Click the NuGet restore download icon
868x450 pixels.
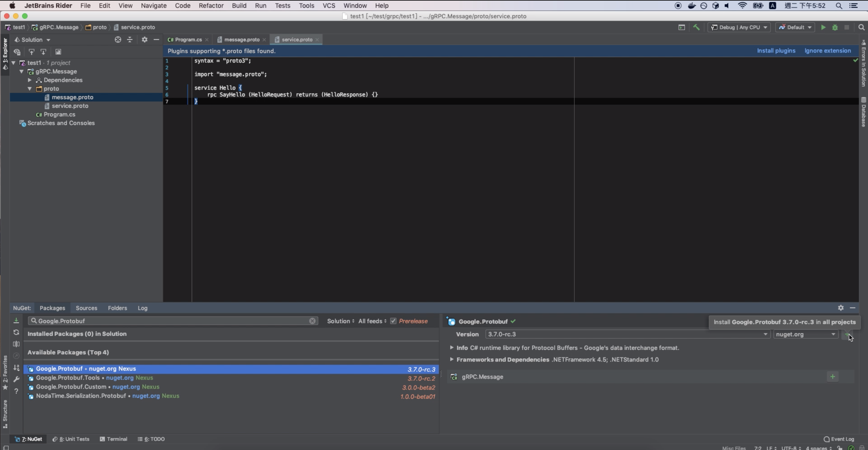(16, 320)
